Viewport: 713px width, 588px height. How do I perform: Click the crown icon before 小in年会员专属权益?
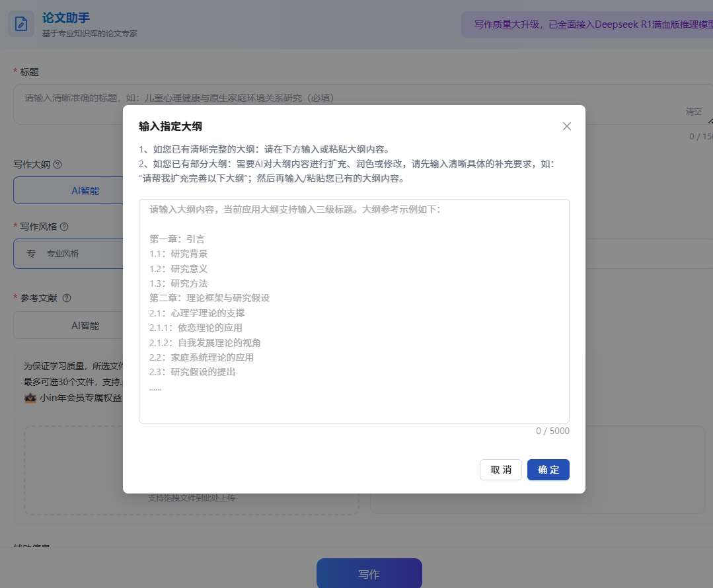[x=30, y=398]
